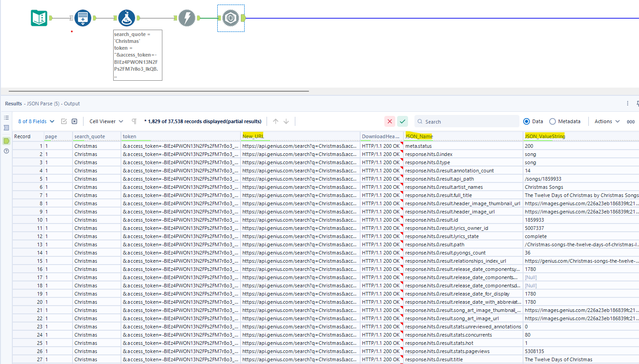Viewport: 639px width, 364px height.
Task: Select the response.hits.0.type cell
Action: 464,162
